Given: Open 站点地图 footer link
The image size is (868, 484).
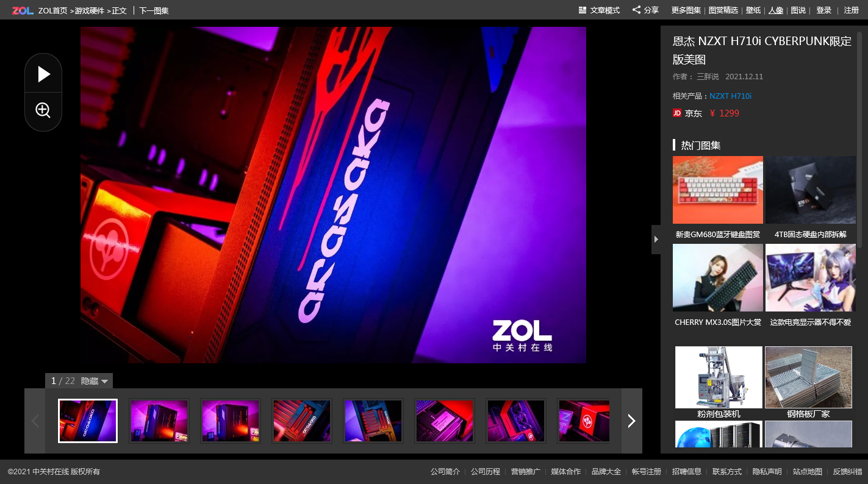Looking at the screenshot, I should click(x=808, y=472).
